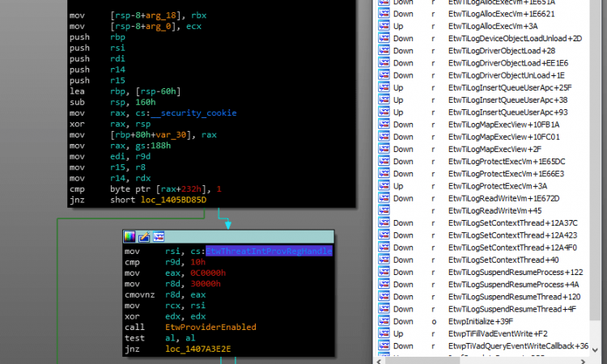This screenshot has height=364, width=607.
Task: Click the group nodes icon in block header
Action: [x=159, y=236]
